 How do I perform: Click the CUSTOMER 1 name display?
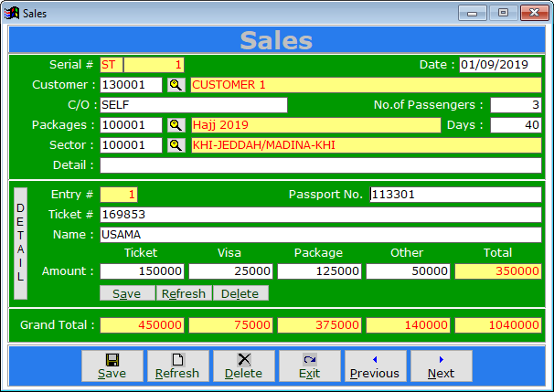366,85
